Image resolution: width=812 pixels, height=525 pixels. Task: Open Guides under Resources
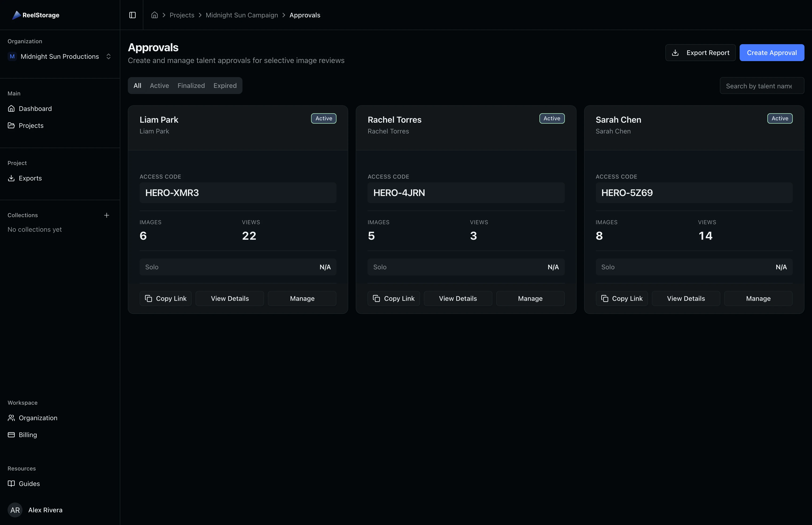(x=29, y=483)
